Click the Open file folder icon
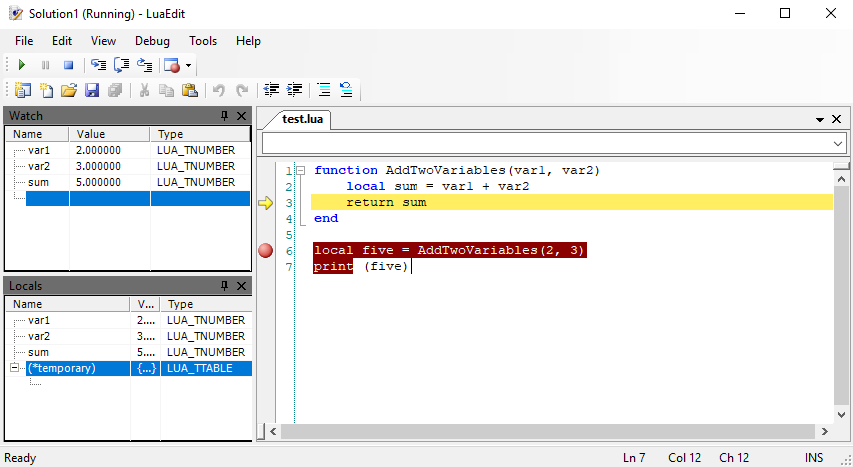This screenshot has height=467, width=853. coord(69,90)
